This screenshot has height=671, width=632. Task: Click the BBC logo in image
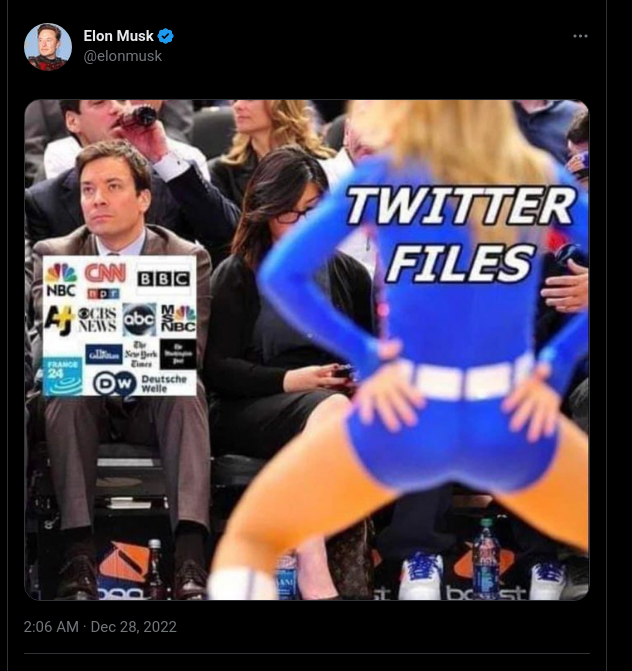(x=163, y=279)
